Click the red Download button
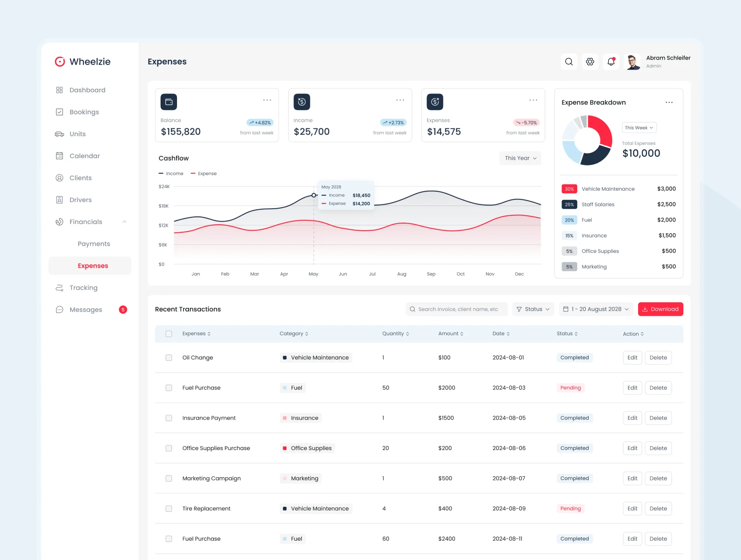 [x=660, y=309]
